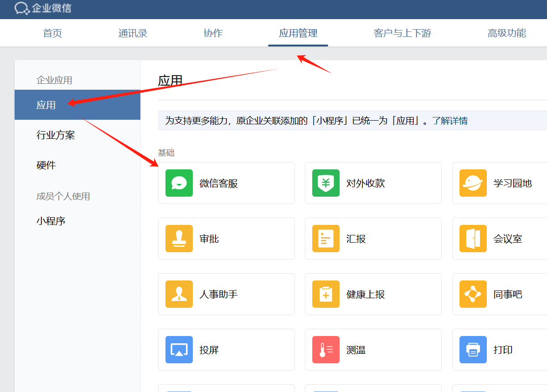
Task: Open the 会议室 door icon
Action: click(x=473, y=239)
